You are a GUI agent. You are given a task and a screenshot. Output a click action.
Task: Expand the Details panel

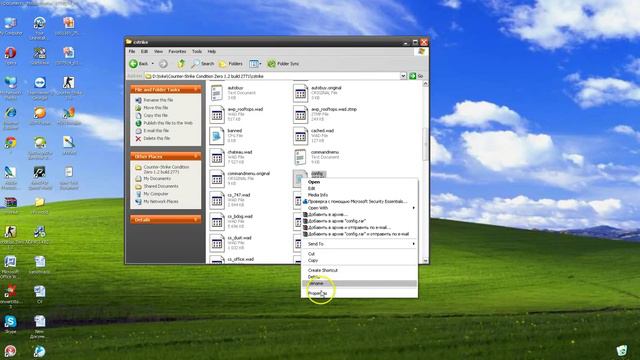196,220
